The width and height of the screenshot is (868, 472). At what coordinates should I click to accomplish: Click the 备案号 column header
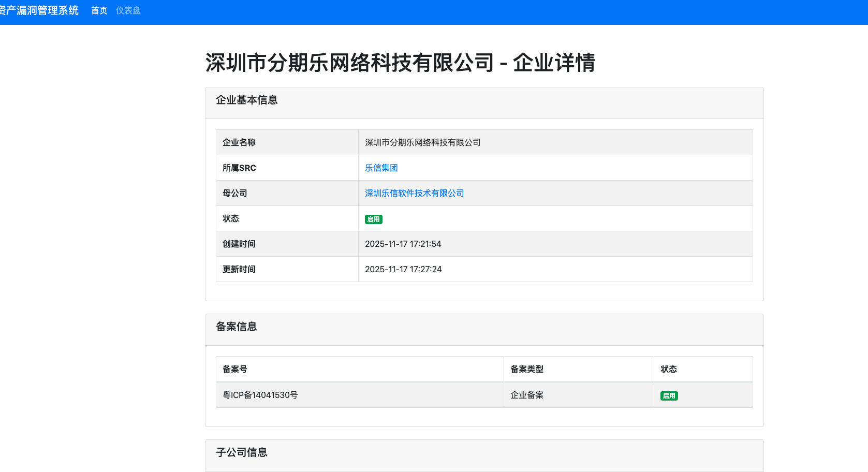click(x=234, y=369)
